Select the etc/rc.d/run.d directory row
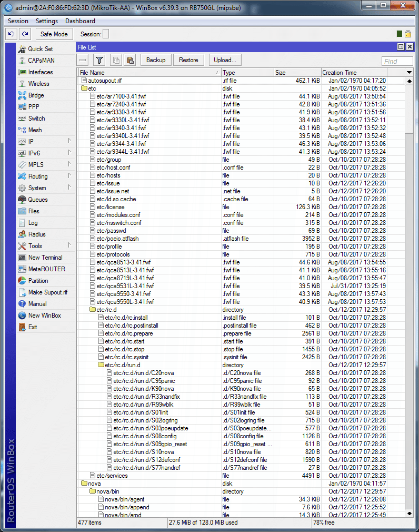Viewport: 419px width, 532px height. 241,365
